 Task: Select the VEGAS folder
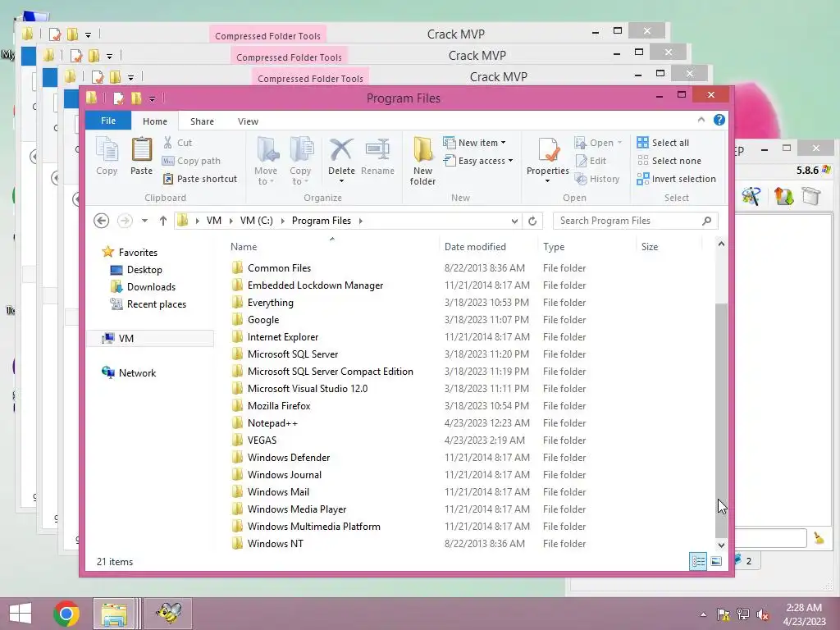262,440
